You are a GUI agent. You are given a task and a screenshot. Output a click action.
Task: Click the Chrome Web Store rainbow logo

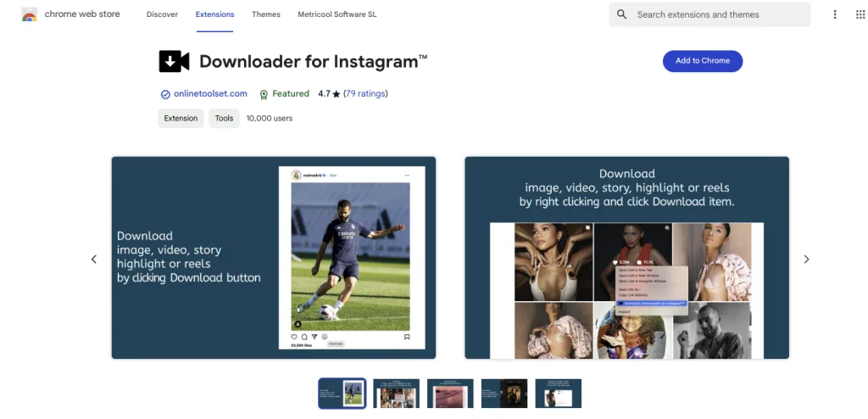coord(30,14)
